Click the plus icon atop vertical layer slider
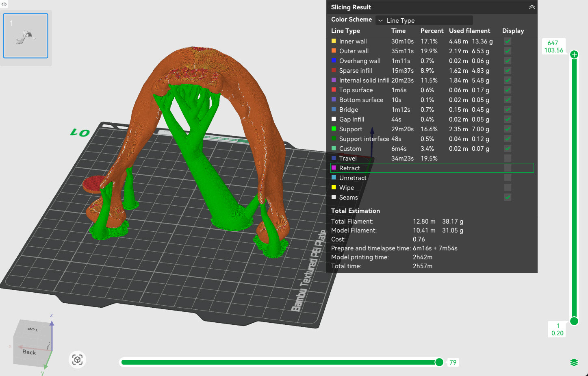 (574, 54)
